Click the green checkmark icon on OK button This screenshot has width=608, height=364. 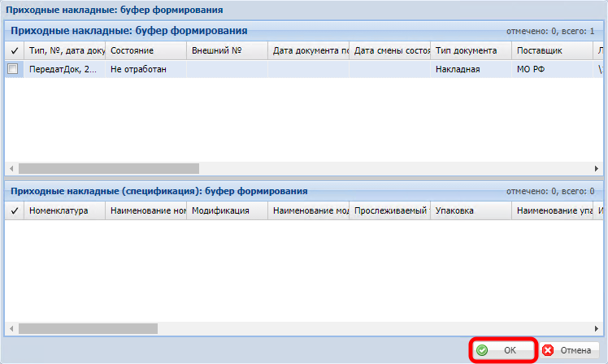click(x=483, y=350)
